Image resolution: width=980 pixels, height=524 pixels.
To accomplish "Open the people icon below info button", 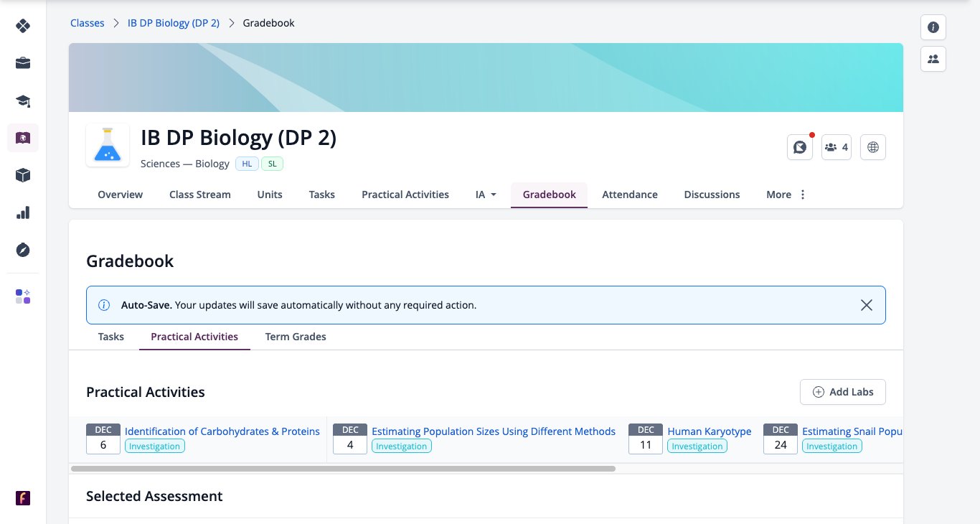I will coord(933,59).
